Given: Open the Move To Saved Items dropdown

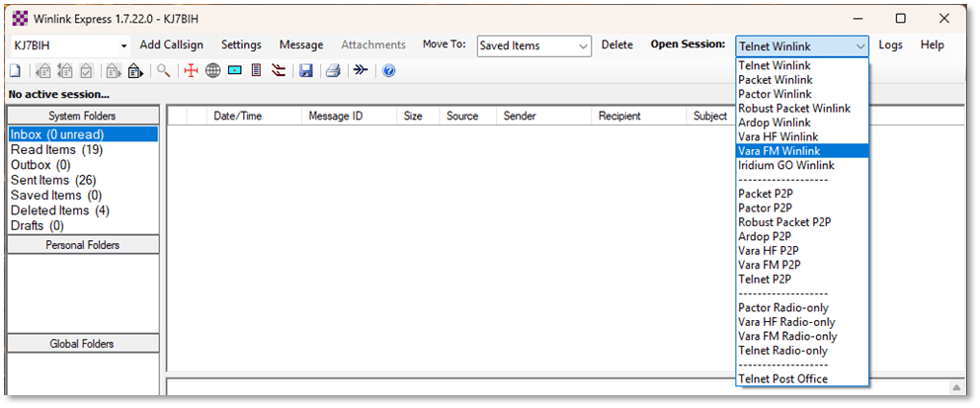Looking at the screenshot, I should (x=582, y=45).
